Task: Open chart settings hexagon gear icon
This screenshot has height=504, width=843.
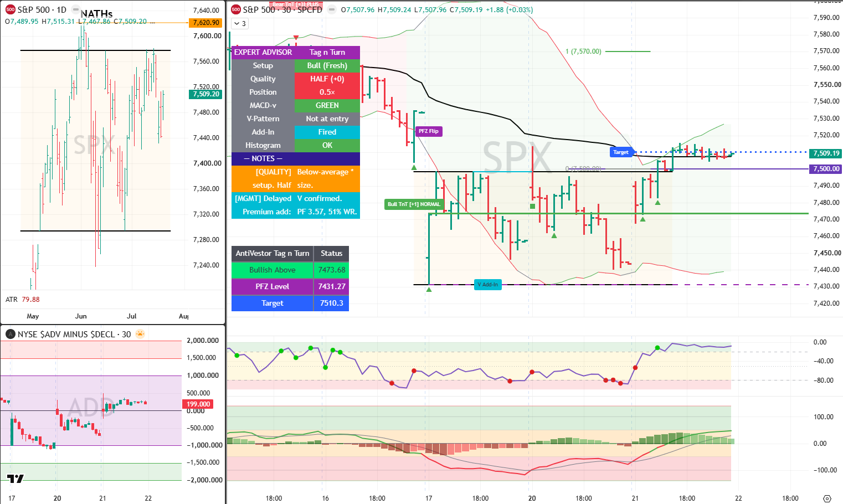Action: [827, 498]
